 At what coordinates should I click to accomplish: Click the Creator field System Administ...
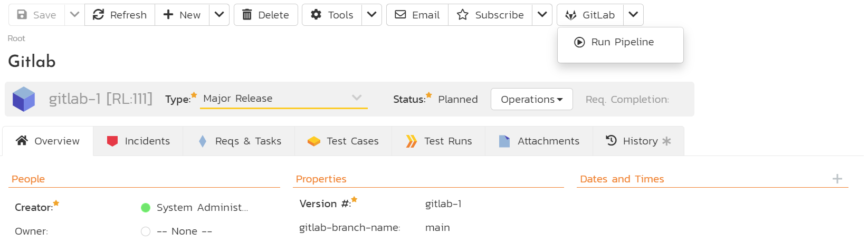coord(202,208)
